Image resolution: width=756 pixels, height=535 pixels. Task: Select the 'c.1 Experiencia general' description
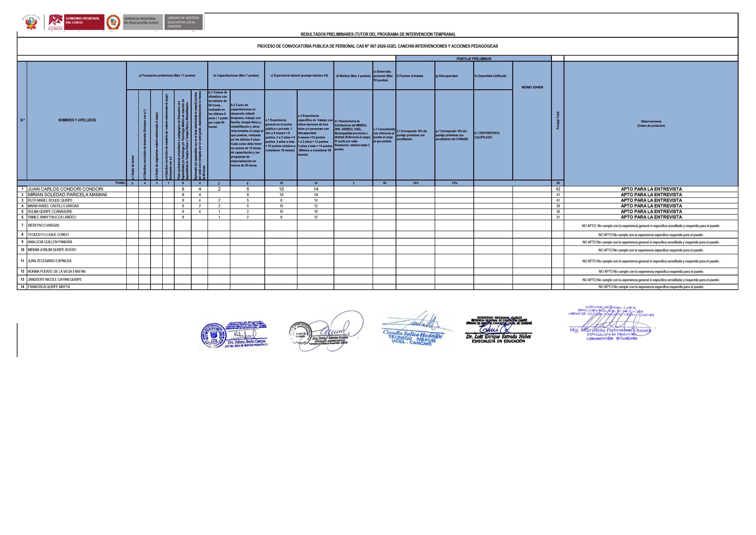(x=281, y=135)
